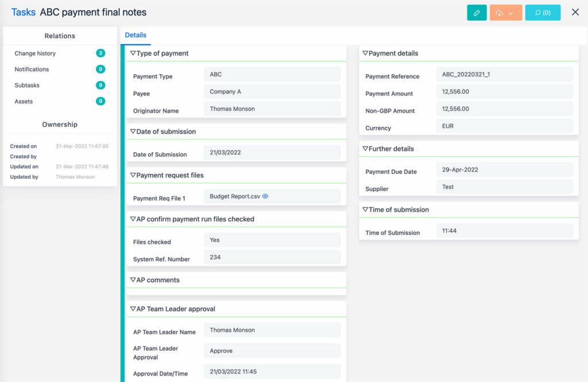This screenshot has height=382, width=588.
Task: Click the Tasks breadcrumb link
Action: 23,12
